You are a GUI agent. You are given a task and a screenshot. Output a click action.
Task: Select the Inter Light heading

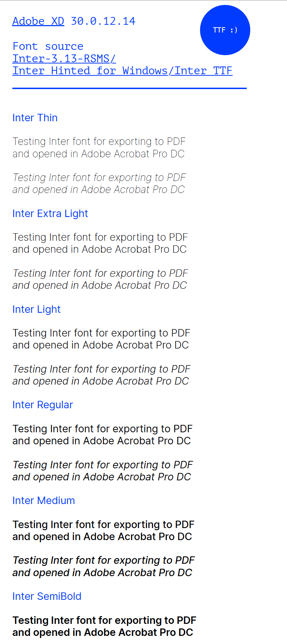(x=36, y=309)
